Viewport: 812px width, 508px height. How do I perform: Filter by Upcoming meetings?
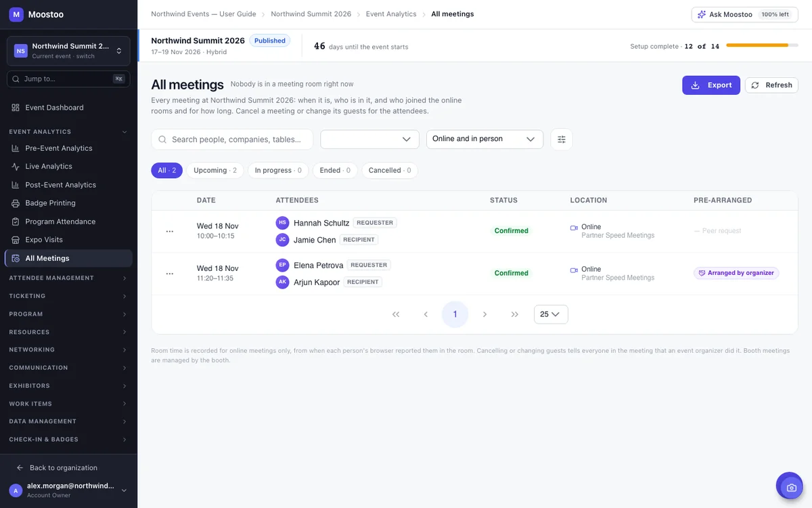[215, 171]
